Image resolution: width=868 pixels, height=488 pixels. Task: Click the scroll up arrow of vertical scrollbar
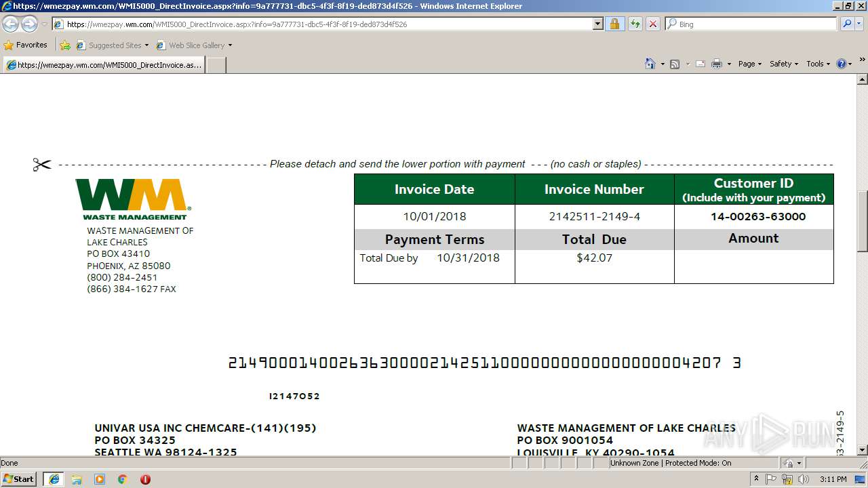[862, 79]
